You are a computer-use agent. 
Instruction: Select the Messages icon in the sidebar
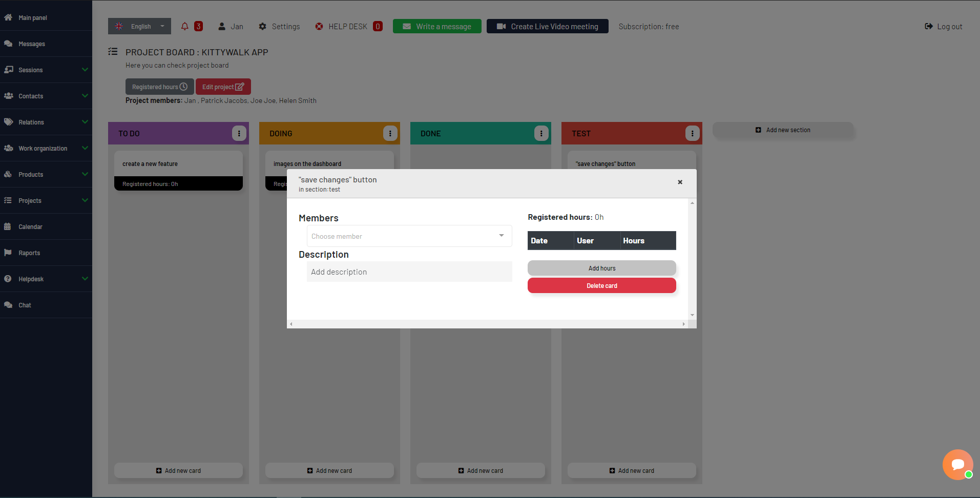8,44
